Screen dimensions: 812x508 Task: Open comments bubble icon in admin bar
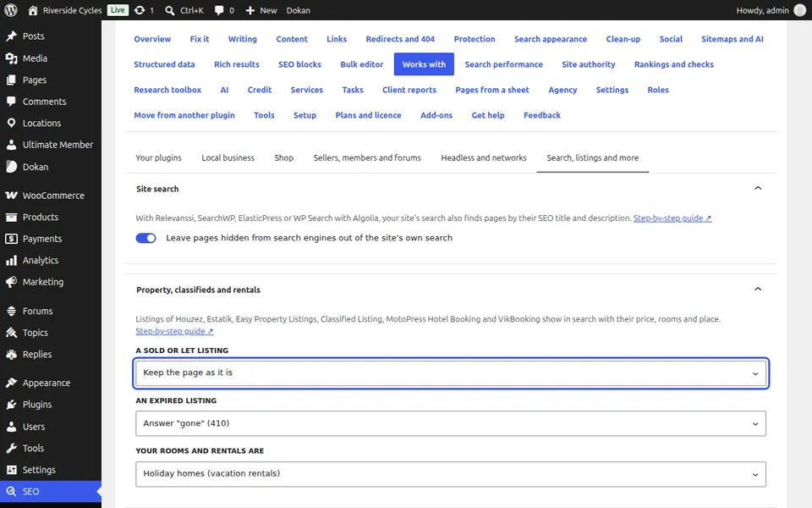(219, 10)
